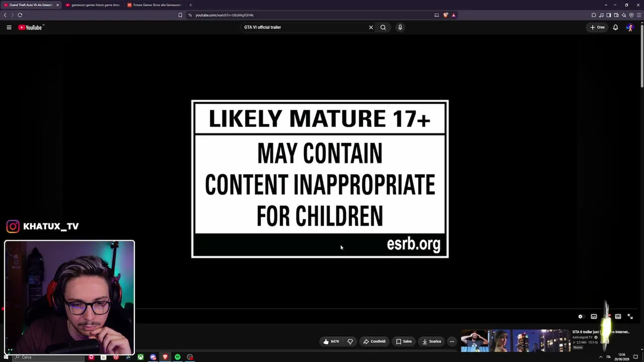The image size is (644, 362).
Task: Open more actions three-dot menu
Action: (x=452, y=341)
